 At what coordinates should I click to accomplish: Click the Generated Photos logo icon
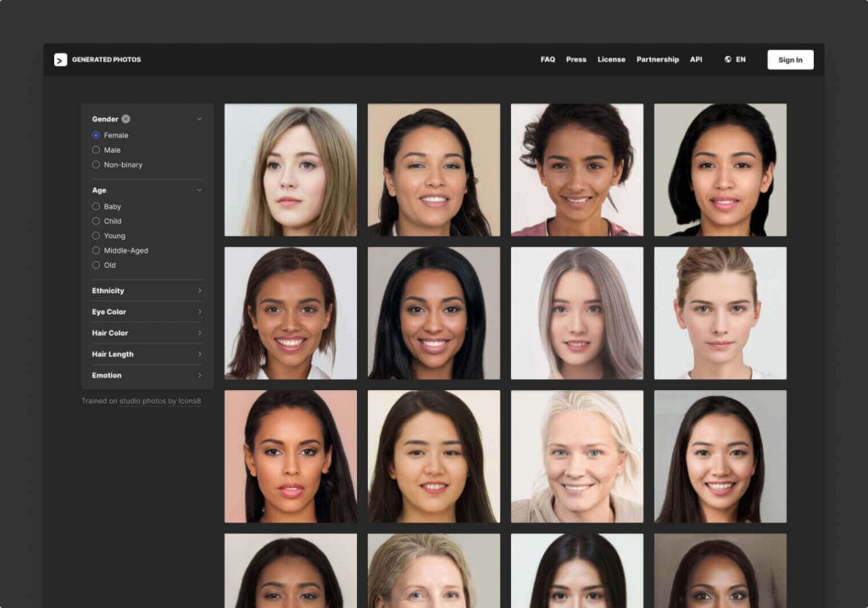(60, 60)
